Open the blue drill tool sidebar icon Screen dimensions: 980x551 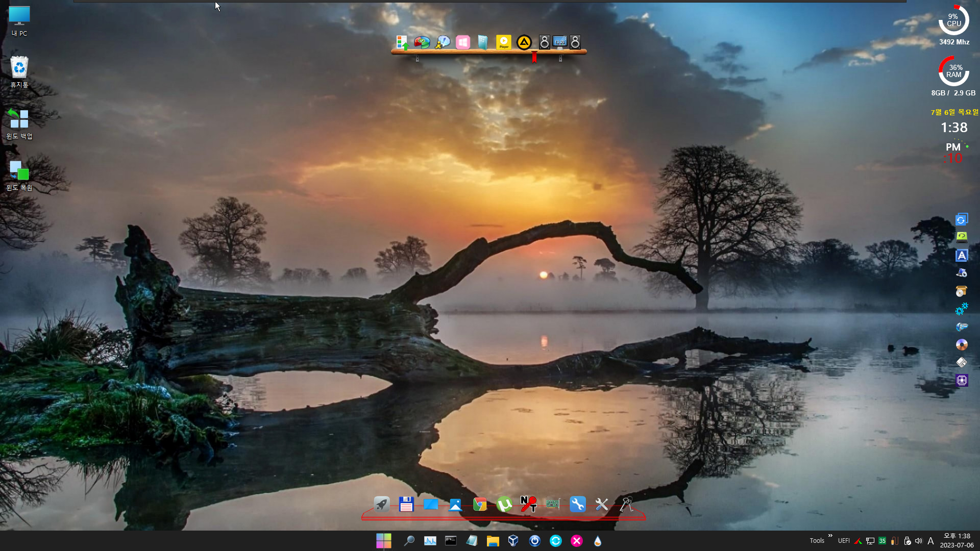pyautogui.click(x=962, y=327)
